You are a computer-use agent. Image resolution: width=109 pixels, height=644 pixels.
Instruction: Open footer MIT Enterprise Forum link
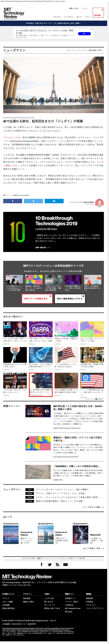(73, 608)
